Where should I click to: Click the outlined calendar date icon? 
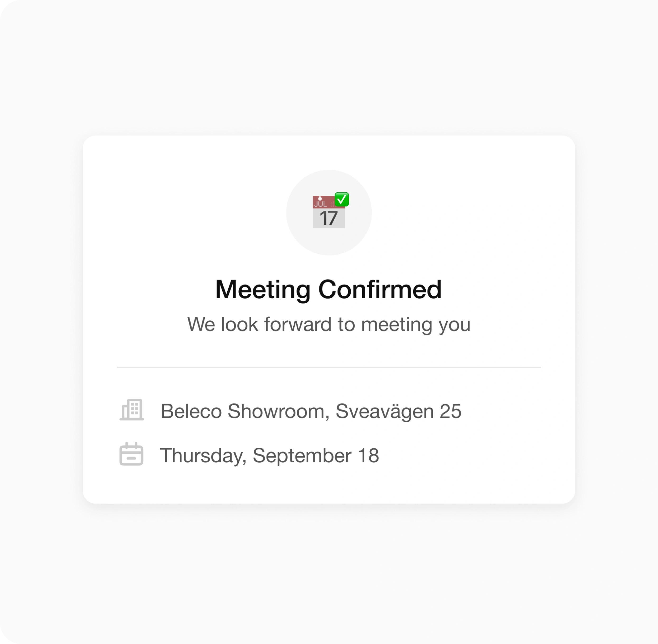click(131, 454)
